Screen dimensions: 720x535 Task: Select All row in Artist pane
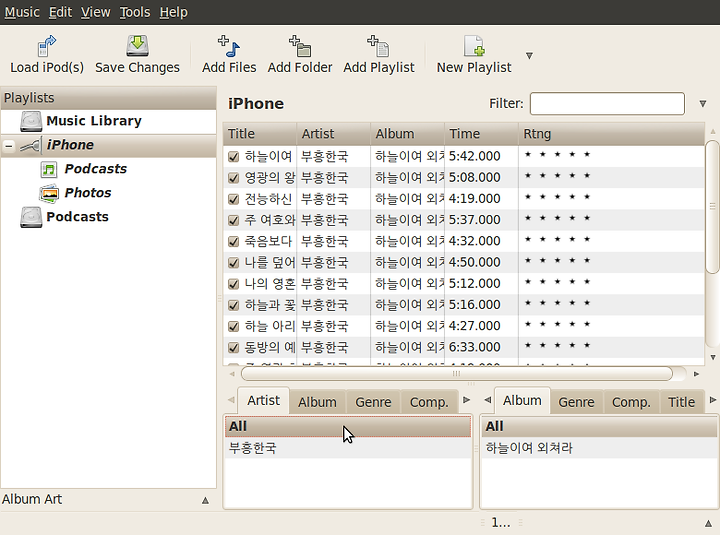pos(348,427)
